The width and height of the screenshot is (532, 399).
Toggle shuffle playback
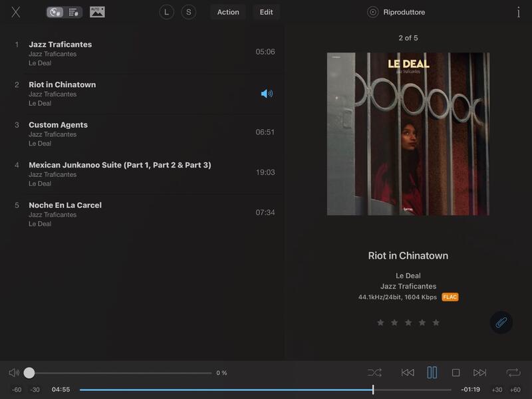pyautogui.click(x=374, y=373)
